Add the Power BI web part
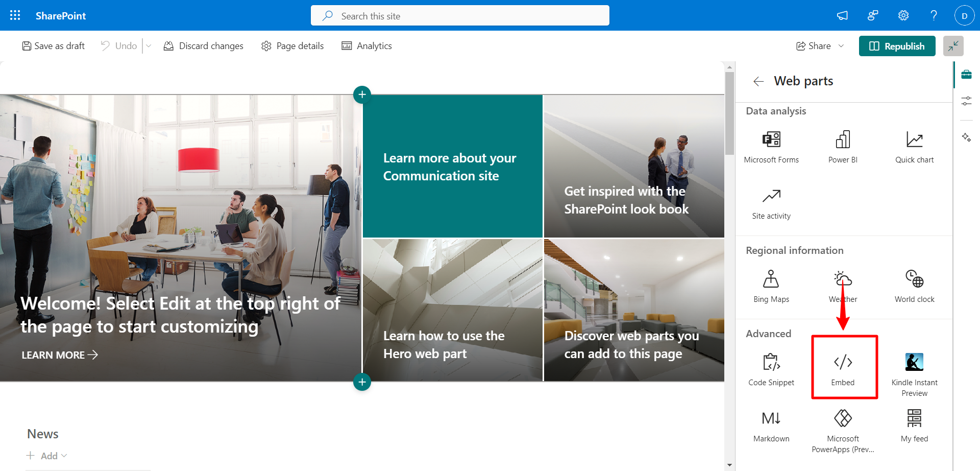Screen dimensions: 980x471 pos(843,147)
